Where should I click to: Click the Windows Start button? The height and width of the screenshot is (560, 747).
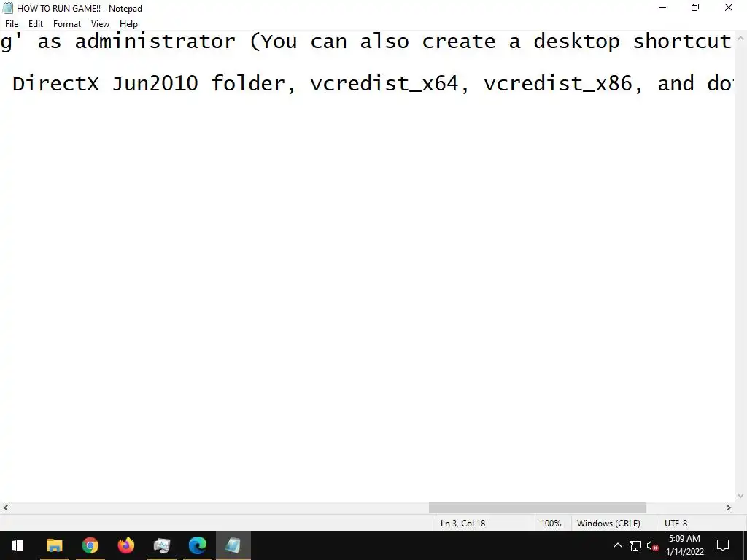click(18, 545)
